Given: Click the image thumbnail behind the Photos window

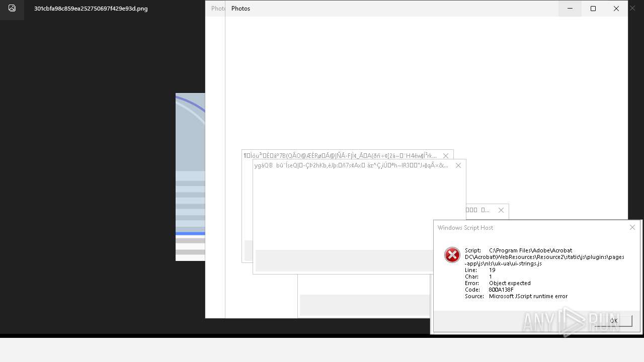Looking at the screenshot, I should pos(190,177).
